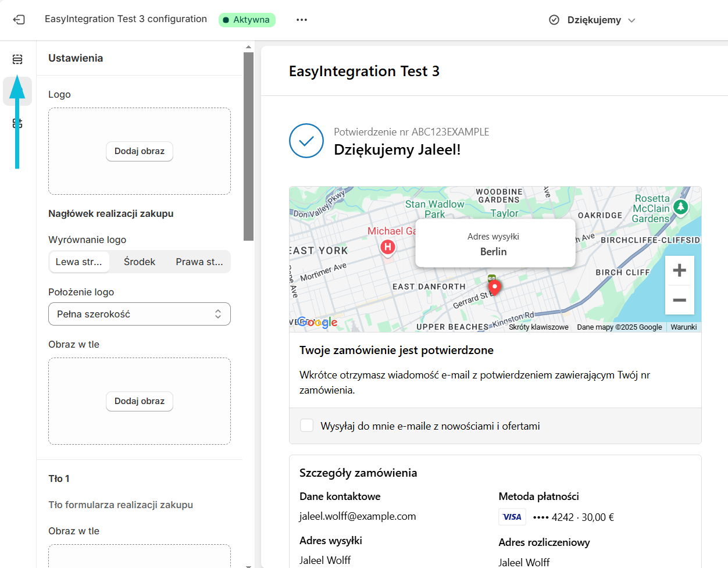Click the EasyIntegration Test 3 configuration title
The height and width of the screenshot is (568, 728).
(x=126, y=19)
